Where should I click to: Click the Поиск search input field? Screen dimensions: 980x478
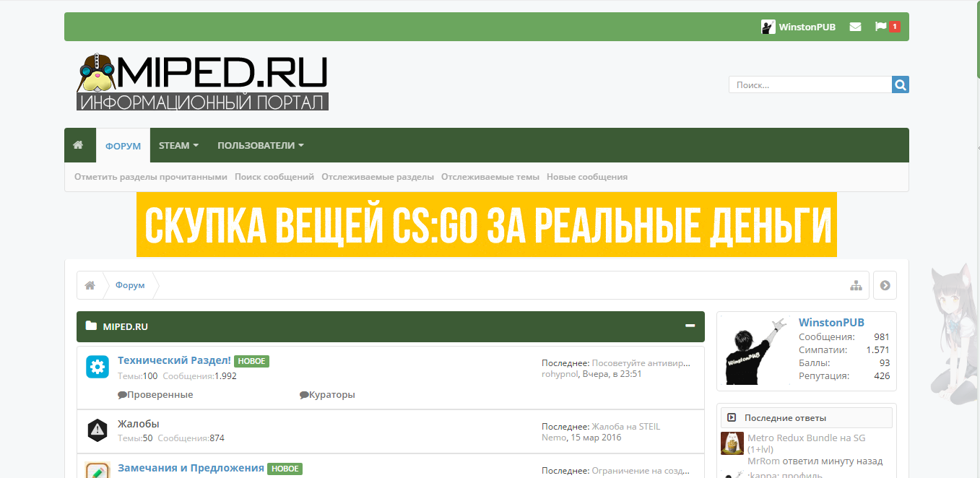(x=810, y=84)
